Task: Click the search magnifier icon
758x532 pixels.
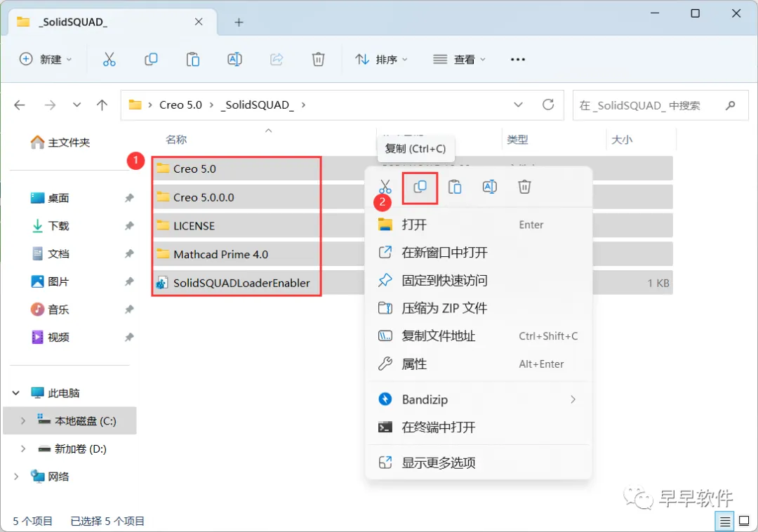Action: (x=731, y=105)
